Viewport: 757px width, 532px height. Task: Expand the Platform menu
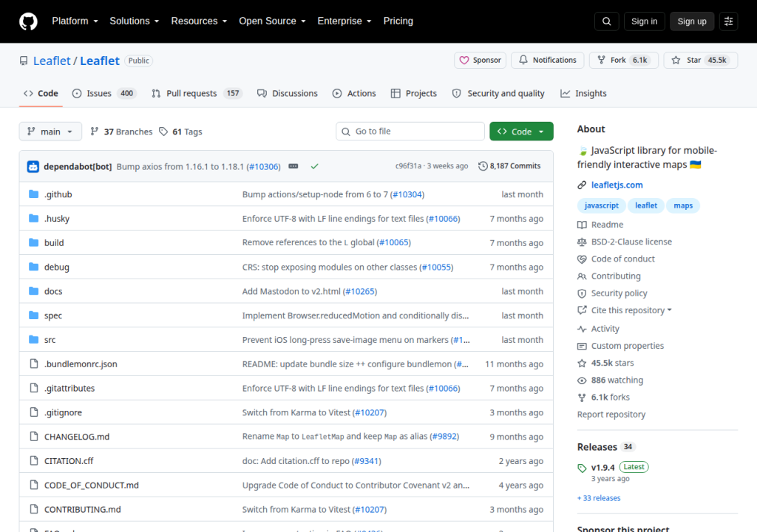click(x=75, y=21)
